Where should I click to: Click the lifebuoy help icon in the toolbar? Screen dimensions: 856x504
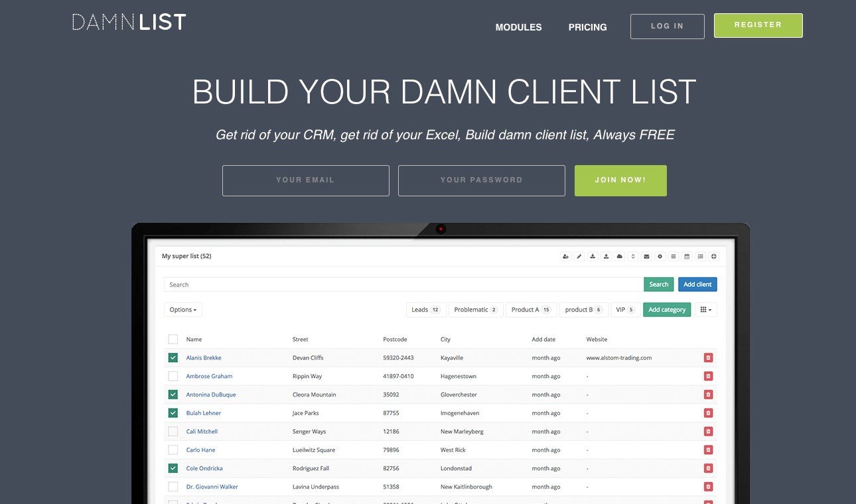(x=713, y=256)
